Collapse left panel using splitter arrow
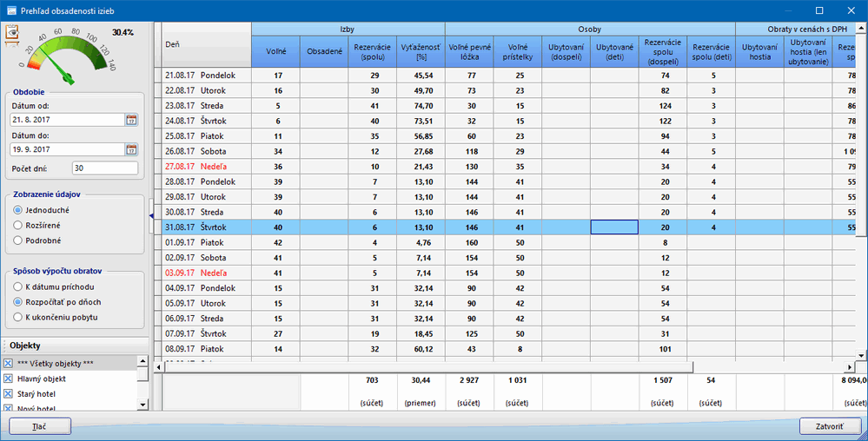 pyautogui.click(x=151, y=214)
